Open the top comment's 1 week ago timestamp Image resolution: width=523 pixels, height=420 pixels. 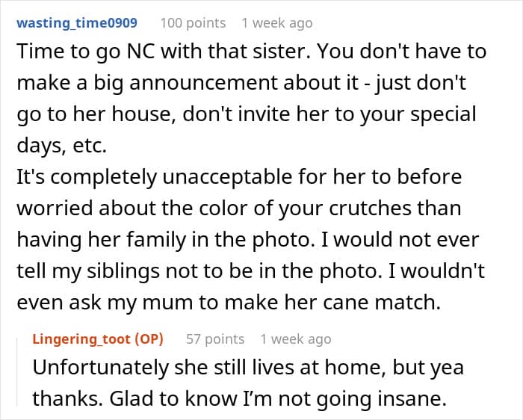tap(277, 23)
